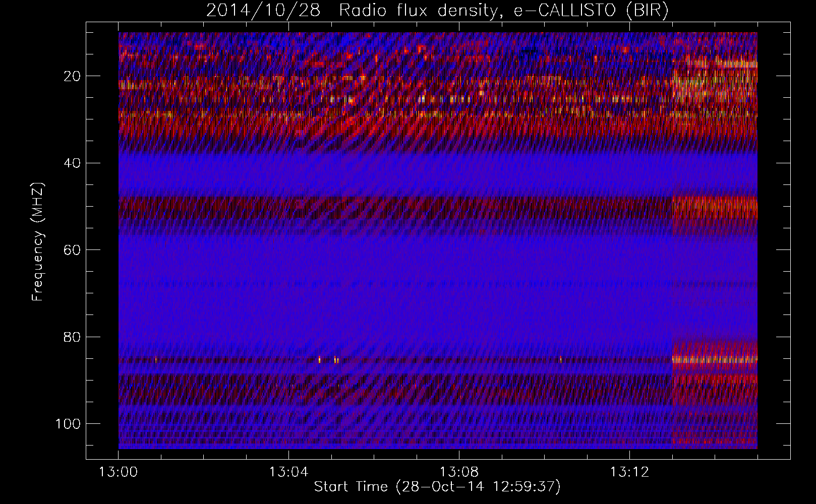This screenshot has height=504, width=816.
Task: Click the '100' frequency tick label
Action: [68, 423]
